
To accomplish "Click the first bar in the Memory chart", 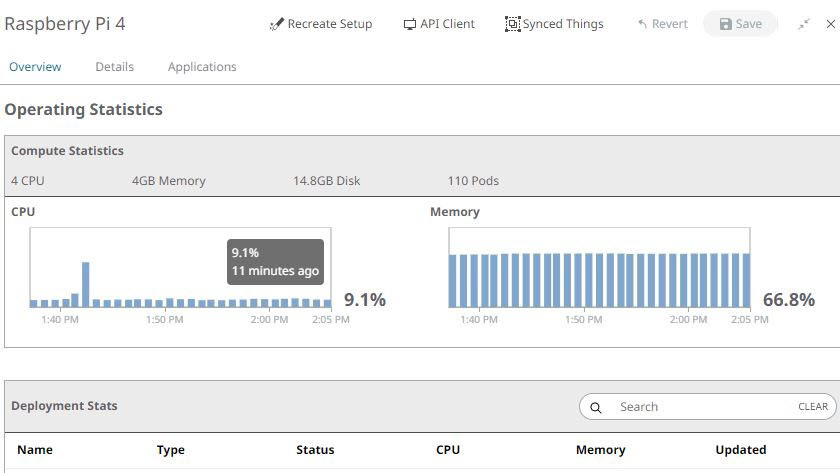I will 453,281.
